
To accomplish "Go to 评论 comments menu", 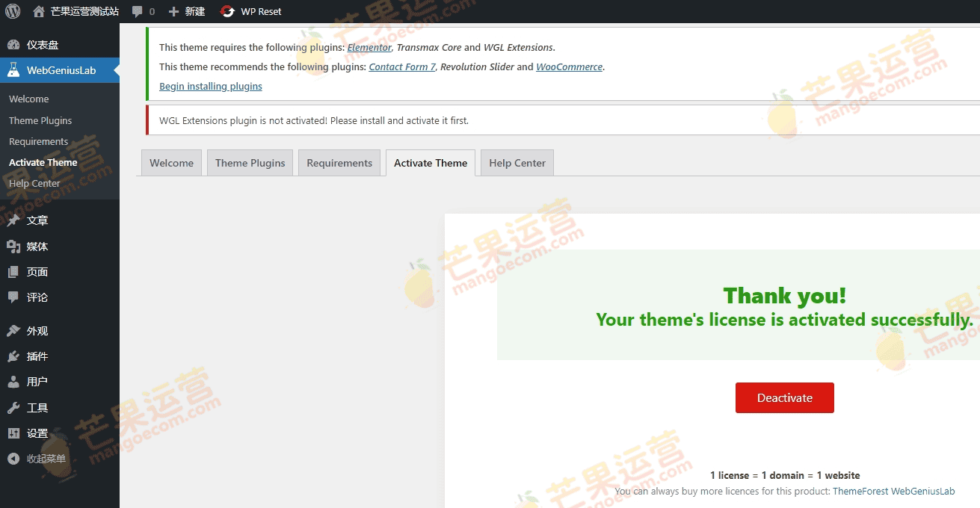I will pos(37,297).
